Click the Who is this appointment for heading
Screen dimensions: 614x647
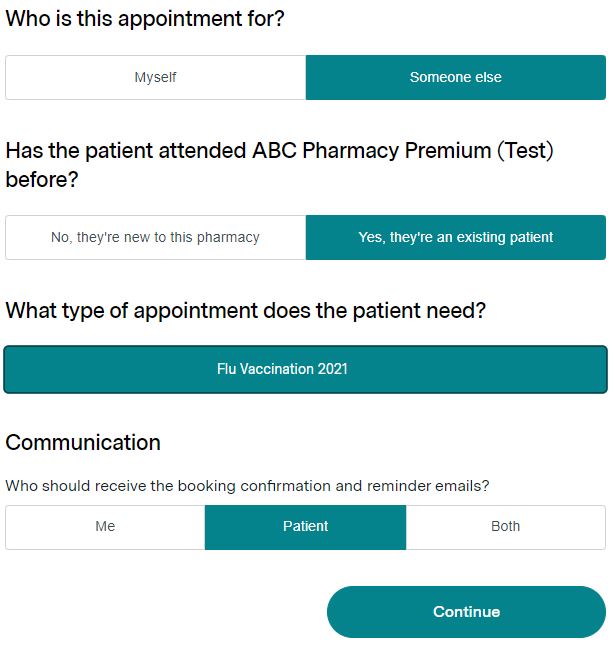point(145,19)
